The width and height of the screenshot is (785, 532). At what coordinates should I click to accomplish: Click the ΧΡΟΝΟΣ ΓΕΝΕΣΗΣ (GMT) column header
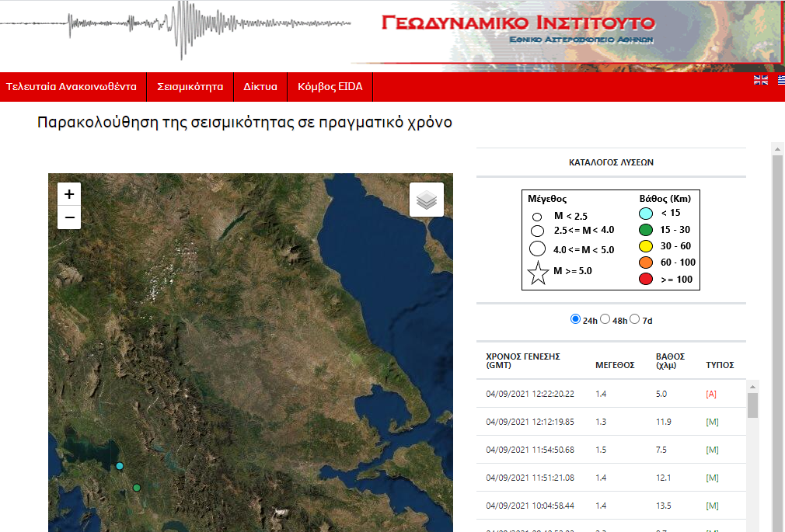tap(522, 361)
